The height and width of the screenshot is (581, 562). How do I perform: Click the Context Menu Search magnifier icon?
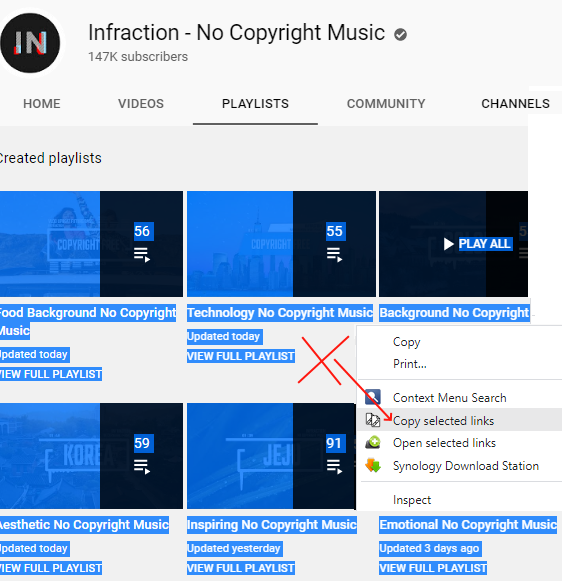pyautogui.click(x=373, y=397)
